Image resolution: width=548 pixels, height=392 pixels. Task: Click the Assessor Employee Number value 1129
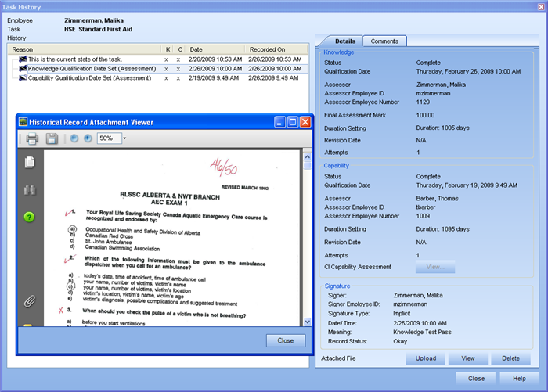point(423,102)
